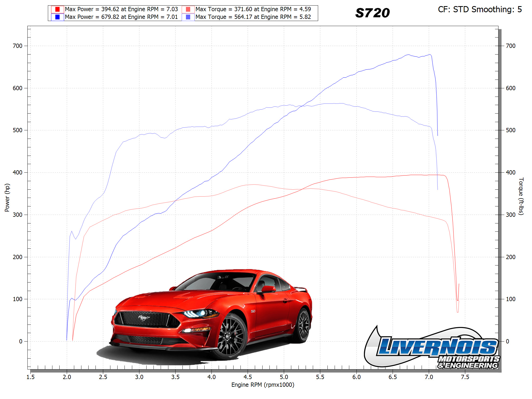
Task: Click the 2.5 RPM axis tick label
Action: pos(103,377)
